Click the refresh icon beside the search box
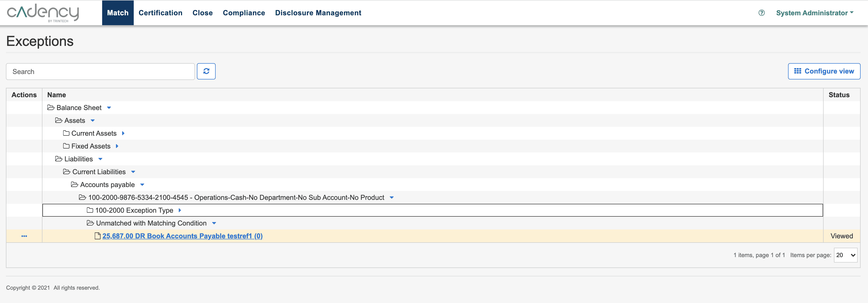Viewport: 868px width, 303px height. point(206,71)
